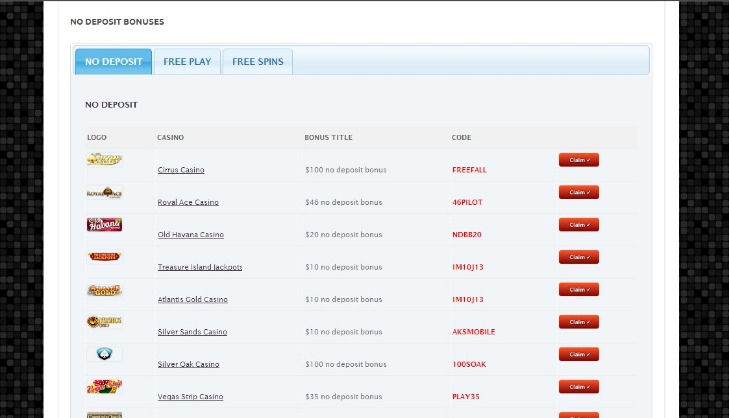Select the 100SOAK bonus code

pyautogui.click(x=469, y=364)
